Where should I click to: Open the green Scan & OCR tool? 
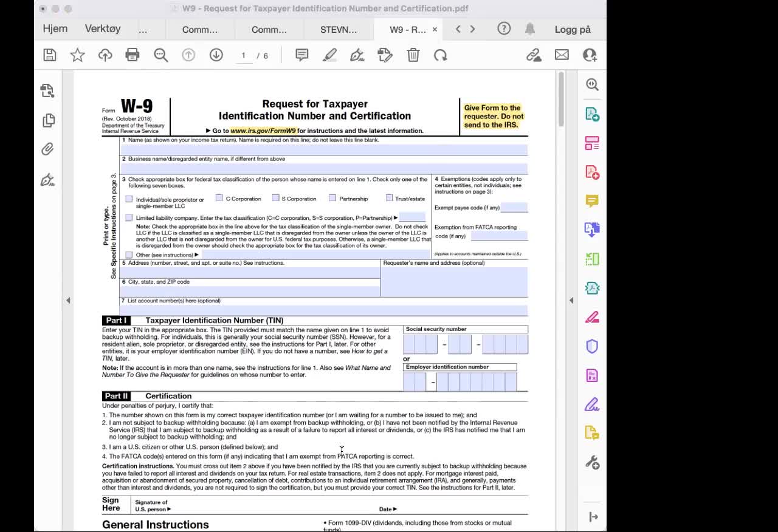tap(592, 259)
